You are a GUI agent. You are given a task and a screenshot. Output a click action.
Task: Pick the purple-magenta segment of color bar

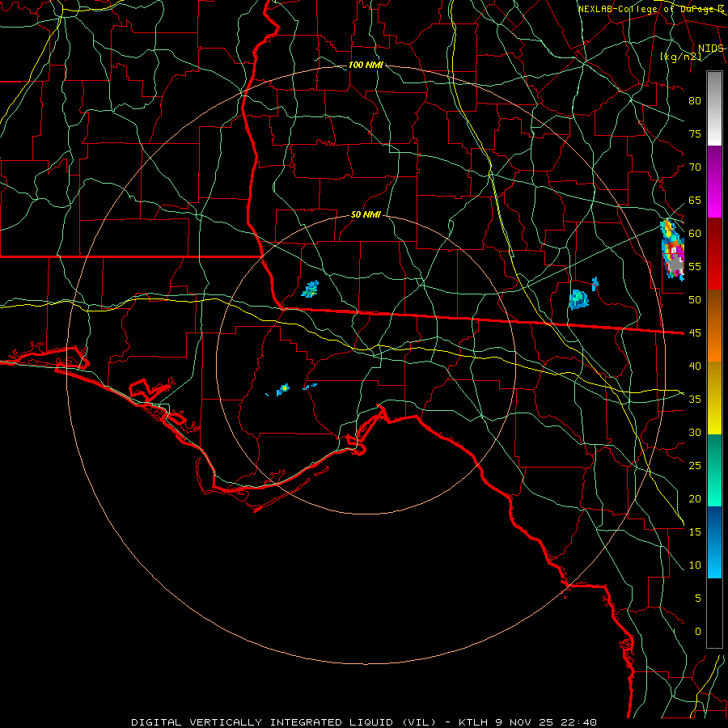coord(714,181)
